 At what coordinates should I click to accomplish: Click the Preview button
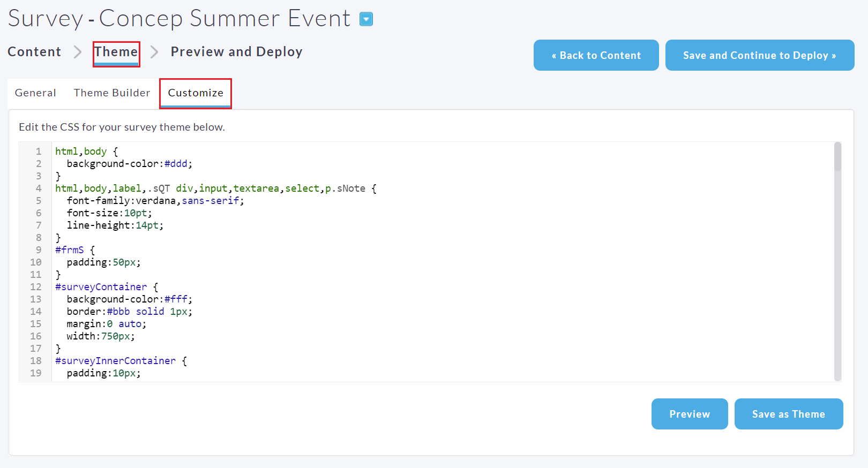690,414
